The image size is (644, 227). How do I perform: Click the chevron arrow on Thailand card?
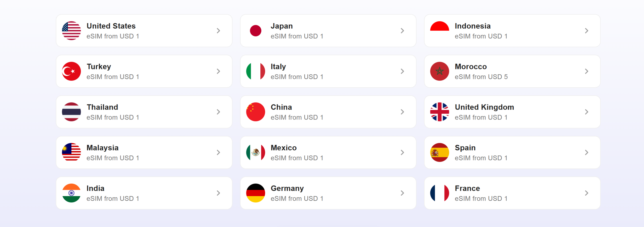point(218,112)
